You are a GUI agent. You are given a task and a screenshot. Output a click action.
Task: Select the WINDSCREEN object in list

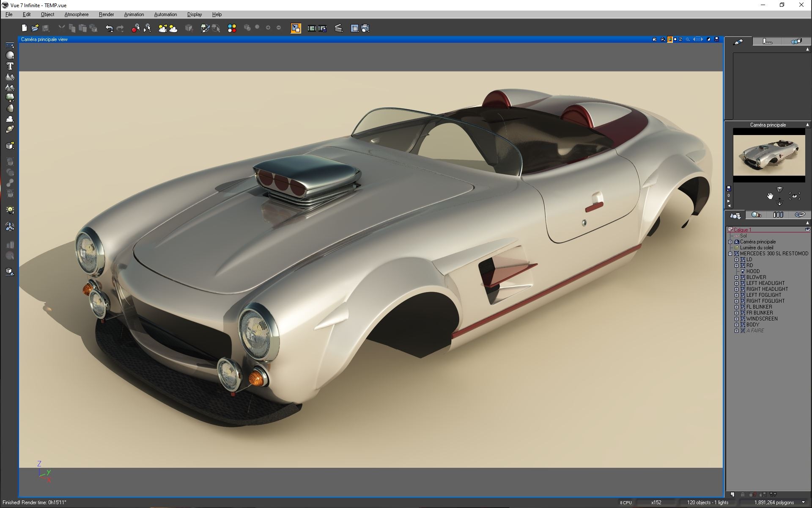coord(762,319)
